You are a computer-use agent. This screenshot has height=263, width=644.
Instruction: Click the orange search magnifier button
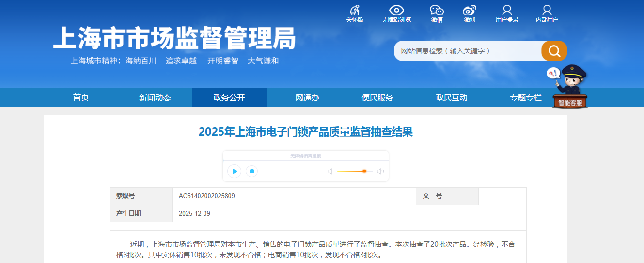click(x=554, y=51)
